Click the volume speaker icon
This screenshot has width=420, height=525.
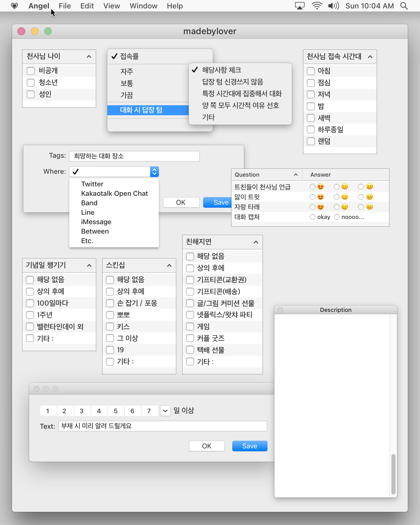point(333,6)
